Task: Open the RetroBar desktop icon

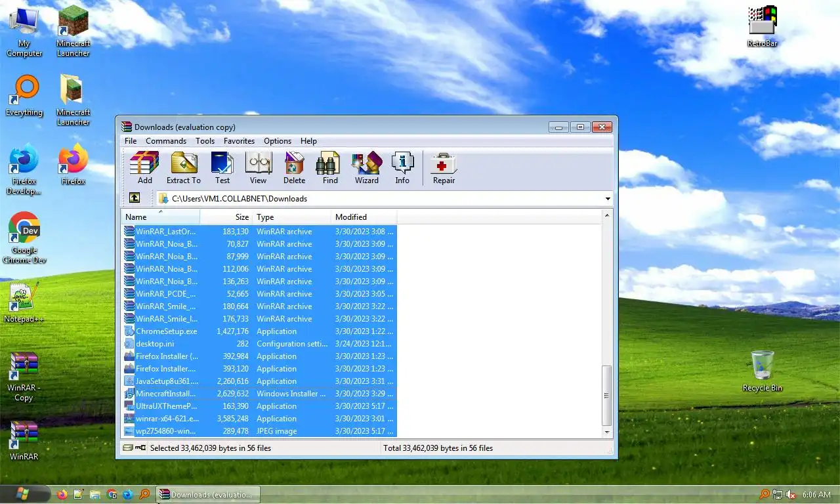Action: (x=763, y=27)
